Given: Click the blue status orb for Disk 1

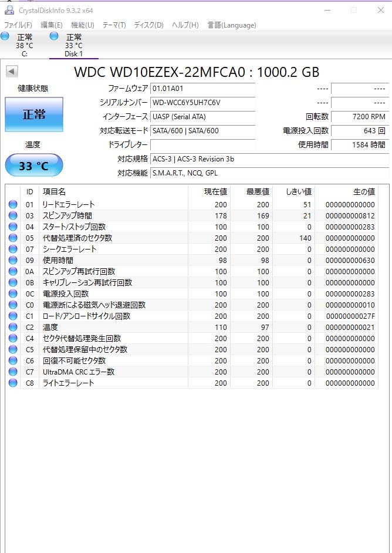Looking at the screenshot, I should pyautogui.click(x=54, y=36).
